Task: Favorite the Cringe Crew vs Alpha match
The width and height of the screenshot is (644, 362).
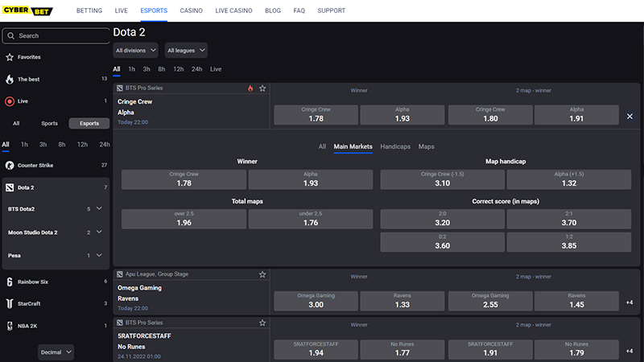Action: pos(262,88)
